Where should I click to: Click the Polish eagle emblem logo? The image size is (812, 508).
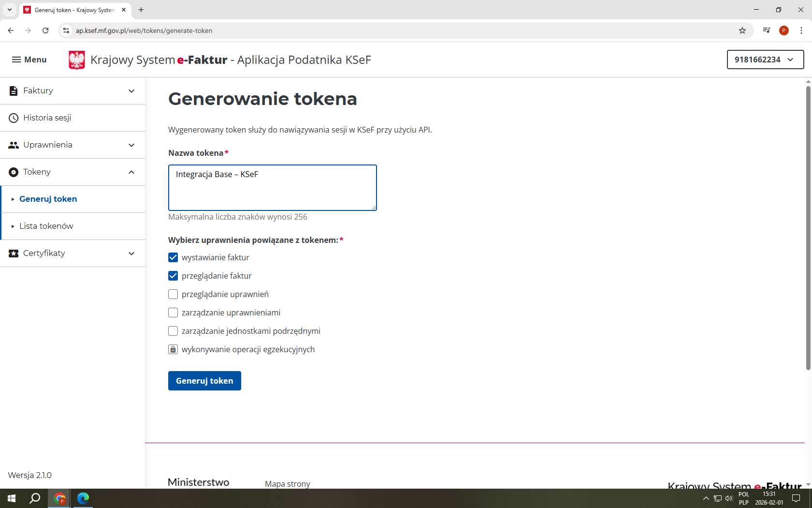(x=77, y=60)
